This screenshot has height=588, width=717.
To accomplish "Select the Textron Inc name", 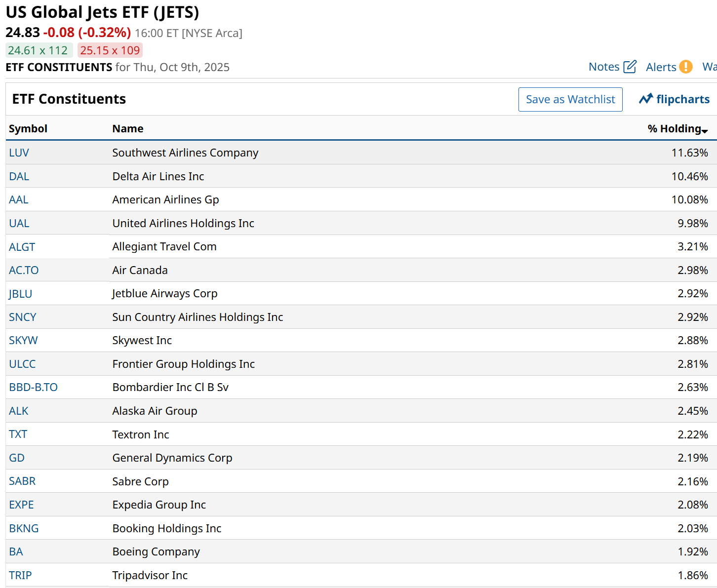I will [141, 434].
